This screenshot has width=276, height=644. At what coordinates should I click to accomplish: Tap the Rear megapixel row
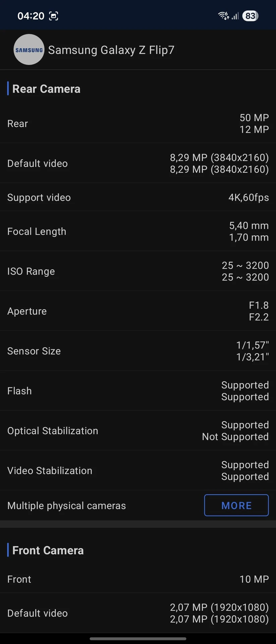[x=138, y=123]
